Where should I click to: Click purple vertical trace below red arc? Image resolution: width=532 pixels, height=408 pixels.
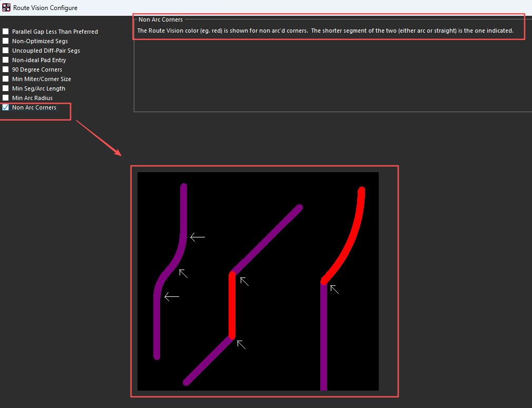pyautogui.click(x=323, y=337)
